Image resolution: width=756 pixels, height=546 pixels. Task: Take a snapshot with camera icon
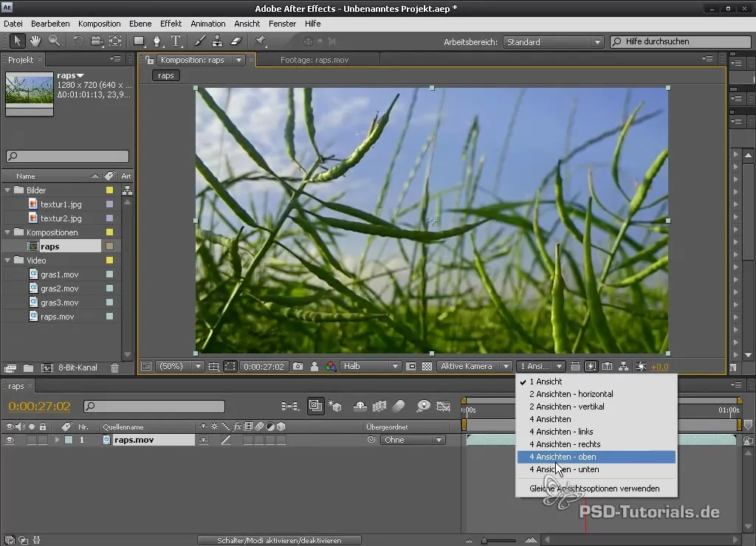tap(298, 366)
